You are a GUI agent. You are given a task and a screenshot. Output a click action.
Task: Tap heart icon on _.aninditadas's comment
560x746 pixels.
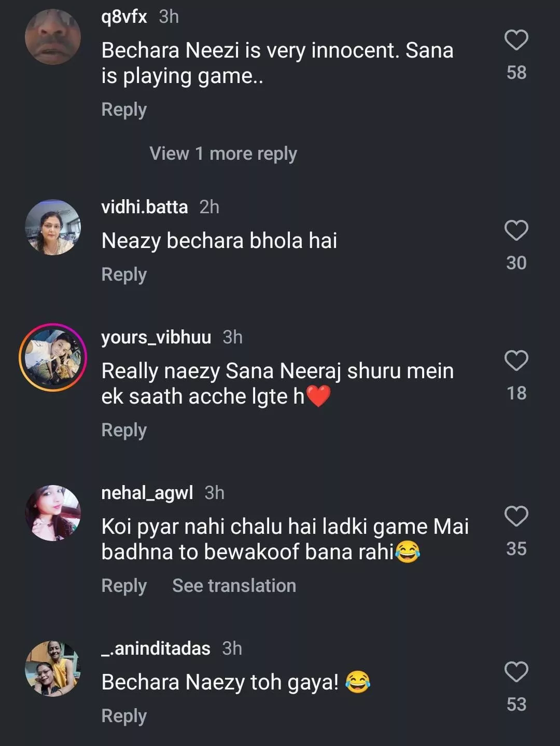pos(516,672)
